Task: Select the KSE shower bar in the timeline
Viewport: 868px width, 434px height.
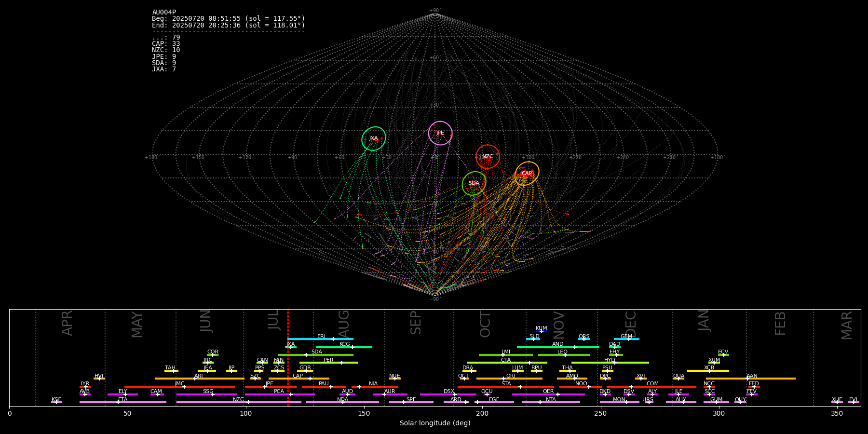Action: pos(56,402)
